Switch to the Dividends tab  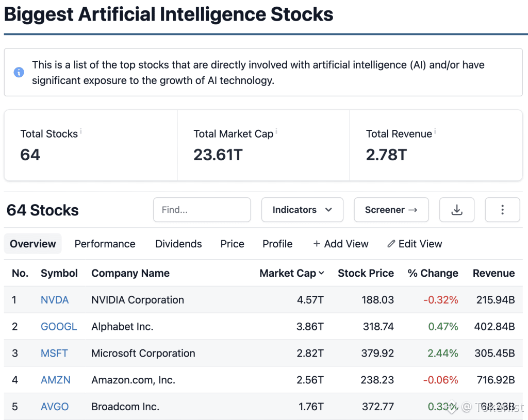178,244
